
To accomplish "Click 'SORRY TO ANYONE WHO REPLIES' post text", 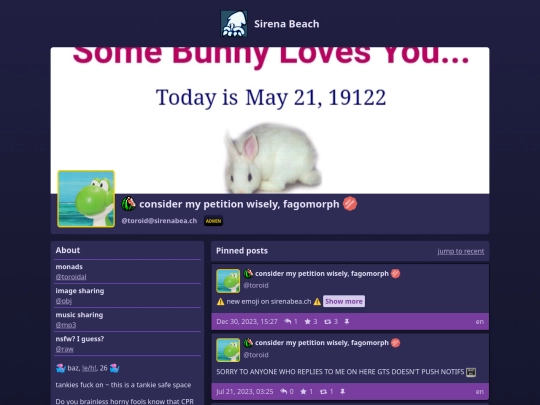I will tap(340, 372).
